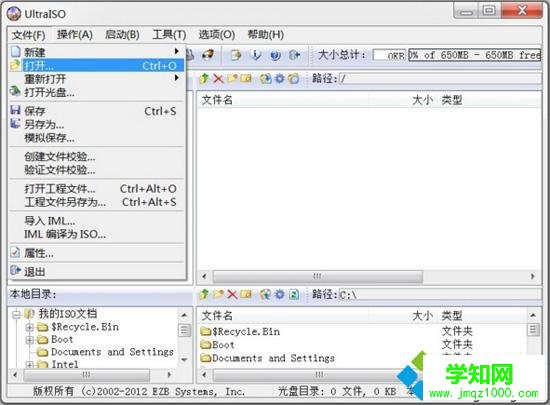Click the gear icon in the local directory toolbar
The width and height of the screenshot is (550, 405).
click(x=280, y=294)
